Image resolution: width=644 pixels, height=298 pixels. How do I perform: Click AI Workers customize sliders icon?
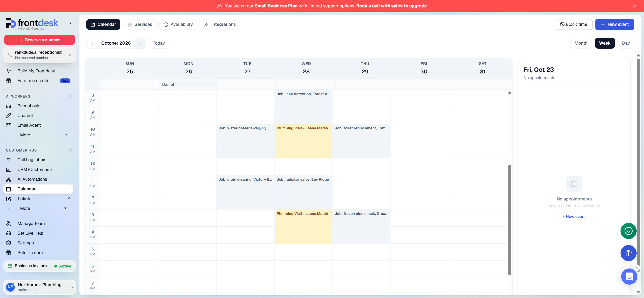click(70, 96)
